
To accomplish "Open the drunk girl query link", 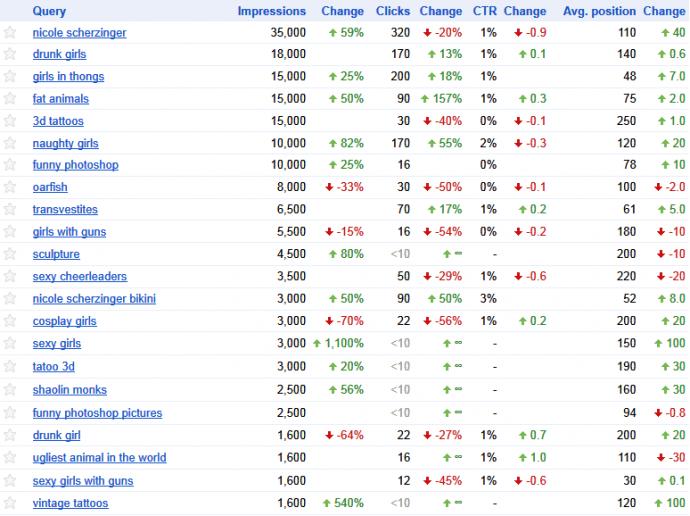I will coord(56,435).
